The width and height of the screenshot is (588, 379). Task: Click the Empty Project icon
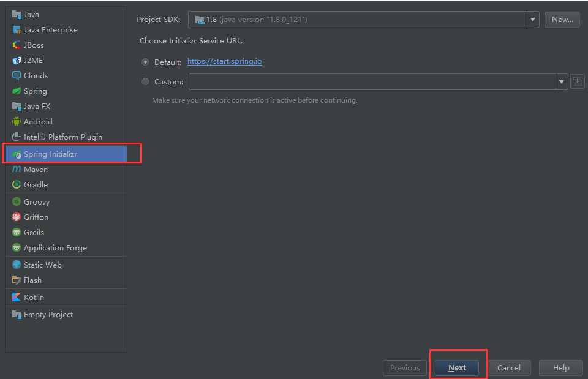(17, 315)
